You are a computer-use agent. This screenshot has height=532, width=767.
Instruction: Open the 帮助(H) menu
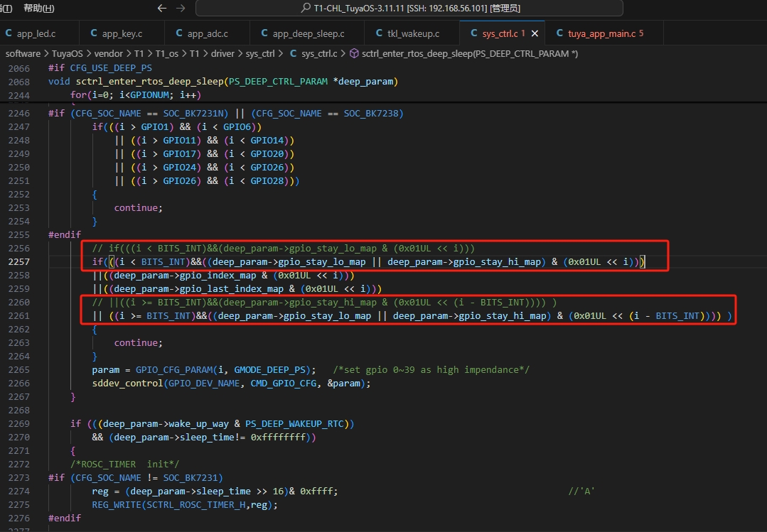[38, 9]
